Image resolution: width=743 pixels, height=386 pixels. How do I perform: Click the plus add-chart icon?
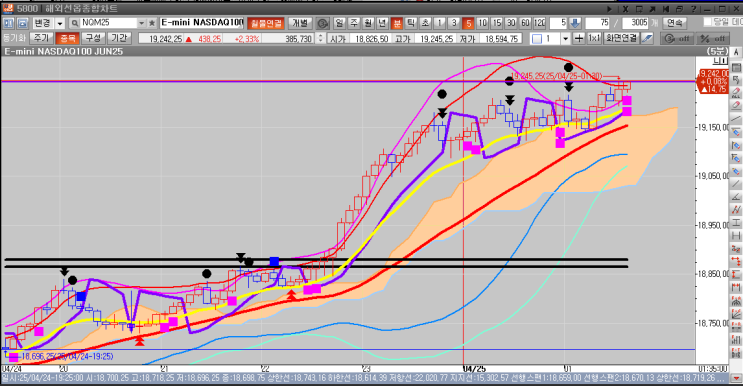(579, 39)
